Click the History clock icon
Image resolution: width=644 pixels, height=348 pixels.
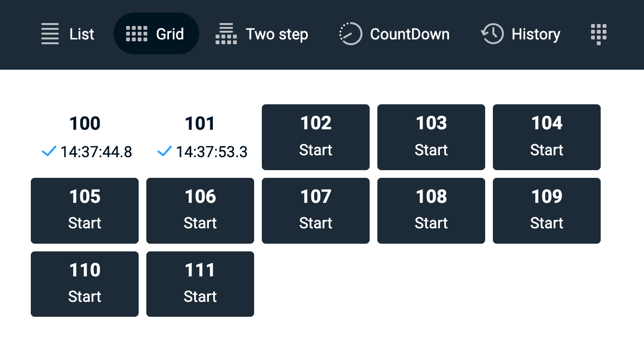[x=492, y=34]
